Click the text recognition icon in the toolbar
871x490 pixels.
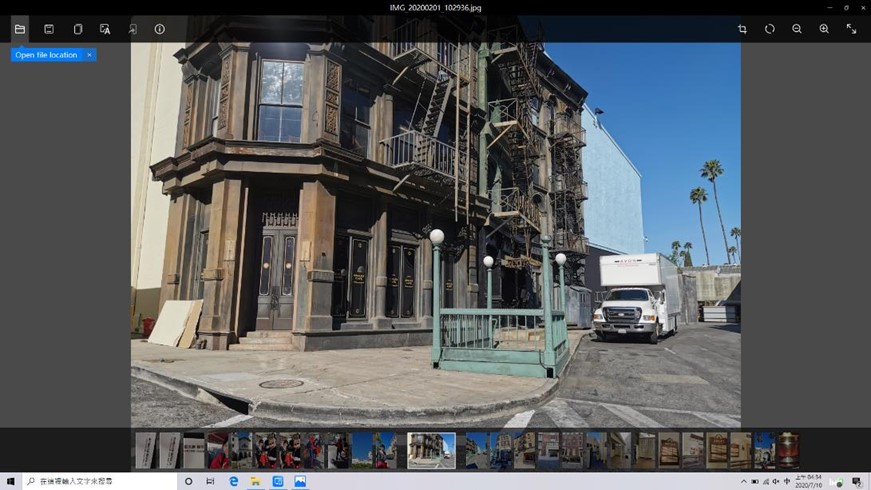[105, 29]
